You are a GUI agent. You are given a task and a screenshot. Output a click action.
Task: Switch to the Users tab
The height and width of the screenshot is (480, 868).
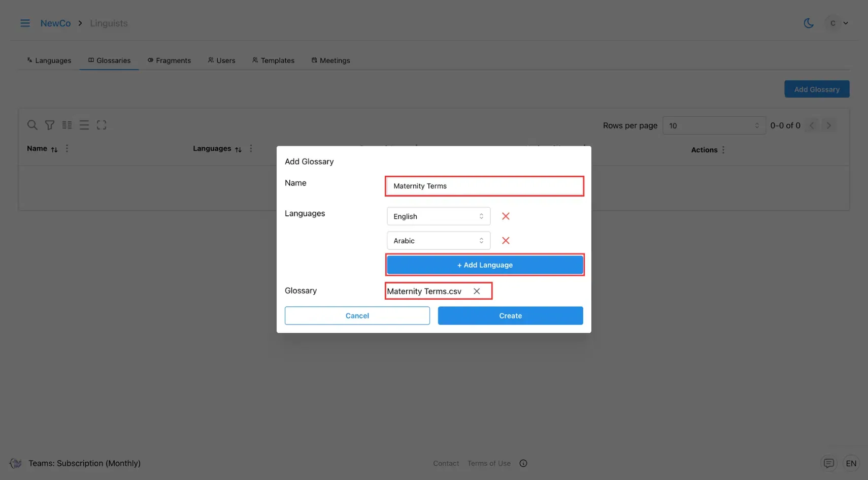tap(221, 60)
